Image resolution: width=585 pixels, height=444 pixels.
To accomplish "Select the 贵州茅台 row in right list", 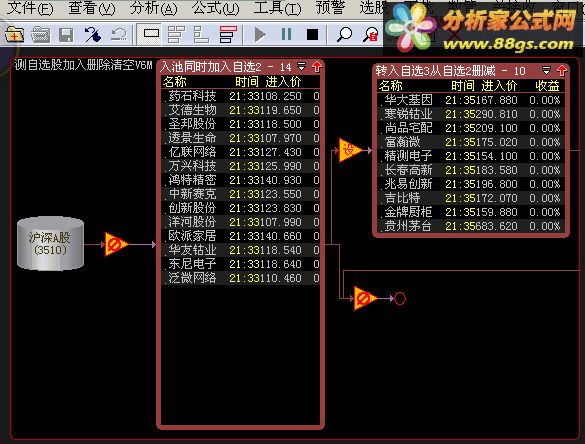I will pyautogui.click(x=472, y=226).
